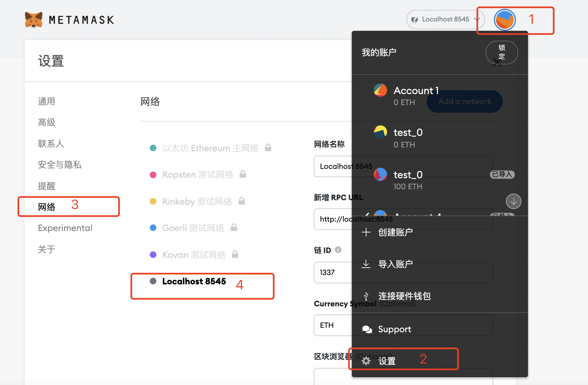This screenshot has height=385, width=588.
Task: Click the lock icon next to Rinkeby
Action: coord(242,201)
